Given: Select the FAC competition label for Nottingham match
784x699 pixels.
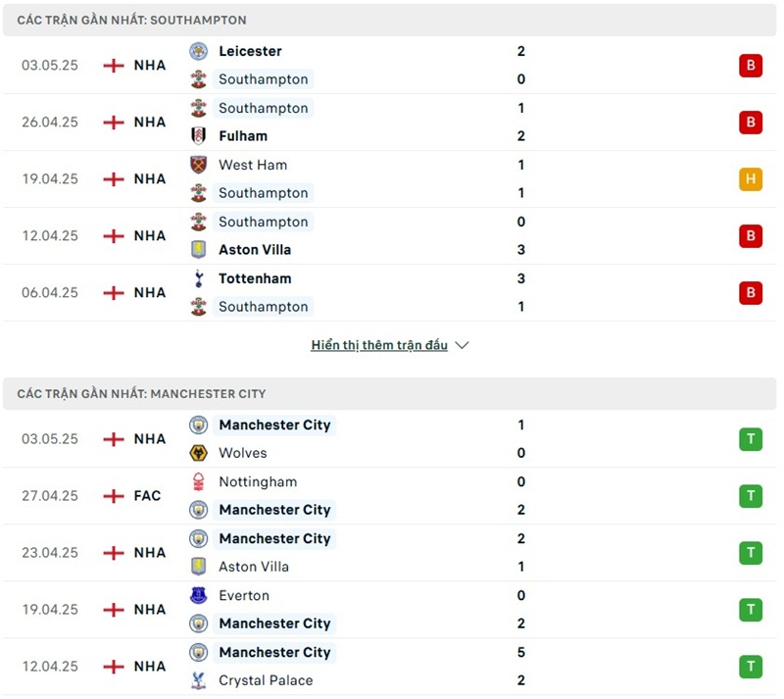Looking at the screenshot, I should coord(147,496).
